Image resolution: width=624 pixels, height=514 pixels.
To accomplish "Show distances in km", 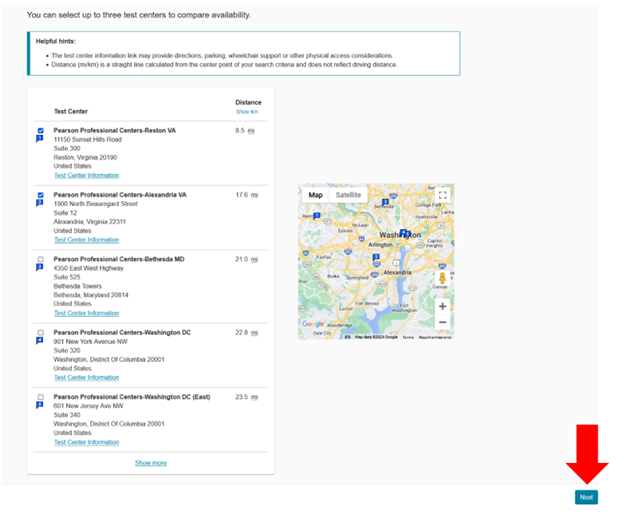I will 247,112.
